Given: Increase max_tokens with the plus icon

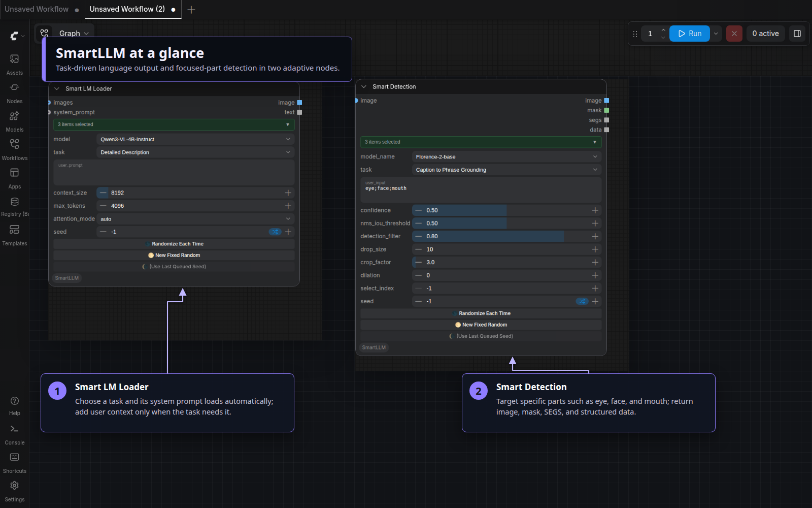Looking at the screenshot, I should 288,206.
